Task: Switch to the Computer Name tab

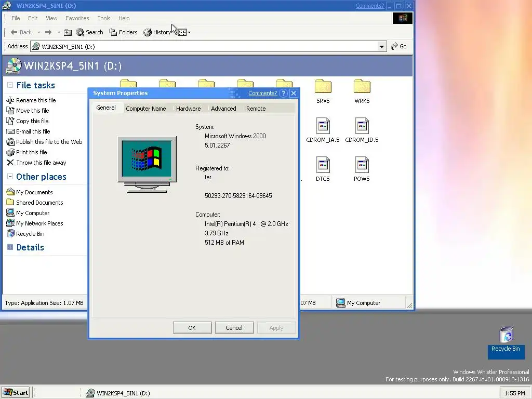Action: (146, 109)
